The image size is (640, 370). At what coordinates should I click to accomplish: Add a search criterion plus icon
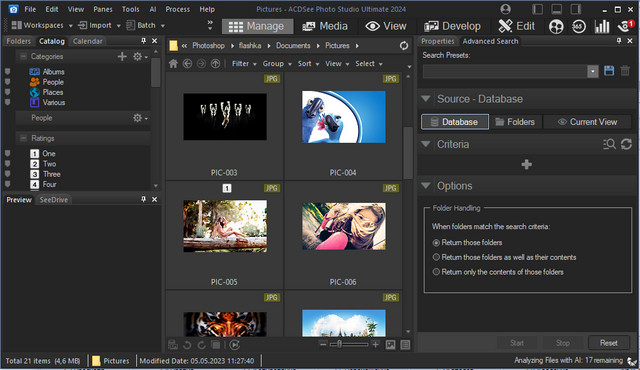(x=527, y=164)
